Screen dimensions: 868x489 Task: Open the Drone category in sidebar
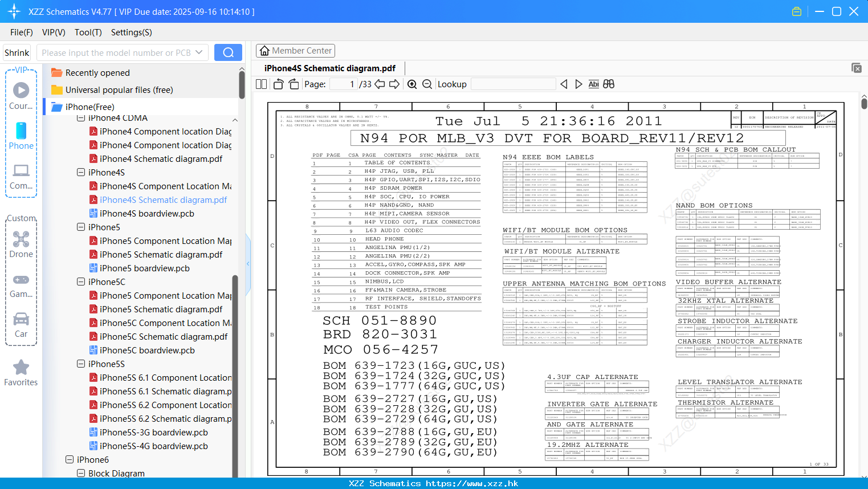(x=21, y=244)
